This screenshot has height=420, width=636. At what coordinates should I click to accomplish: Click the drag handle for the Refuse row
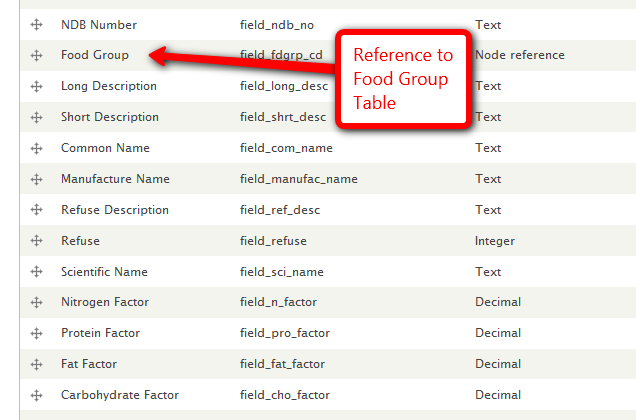37,241
